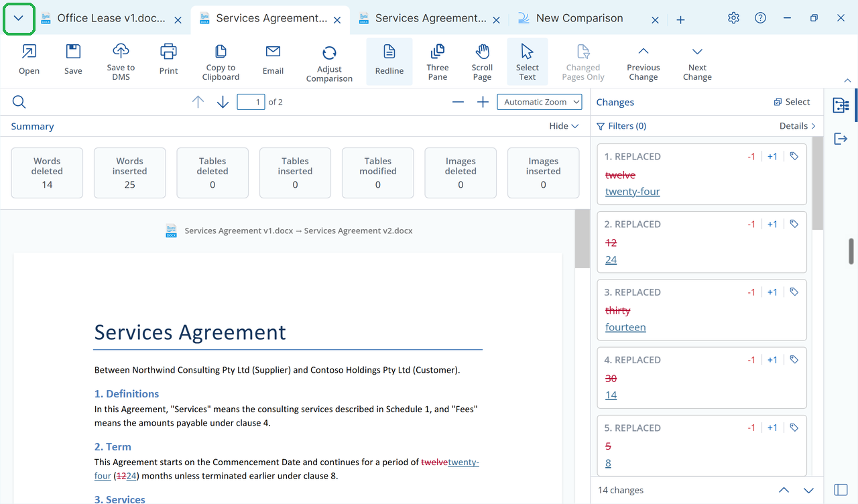Zoom out with minus button

click(458, 102)
